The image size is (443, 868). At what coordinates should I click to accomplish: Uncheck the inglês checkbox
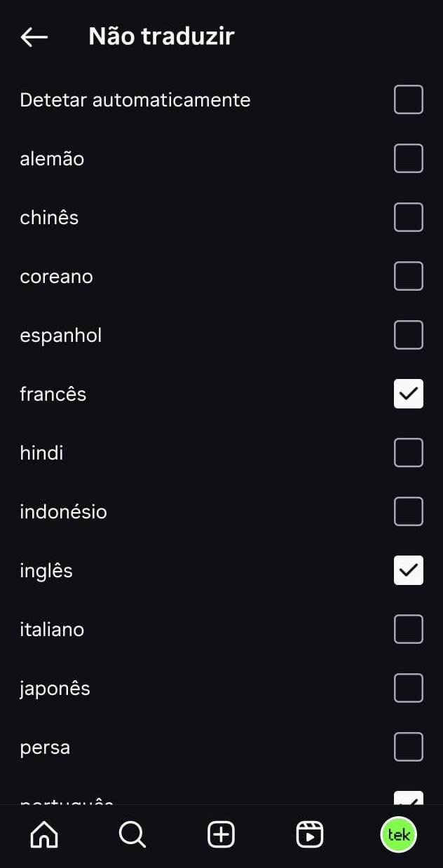(x=408, y=570)
